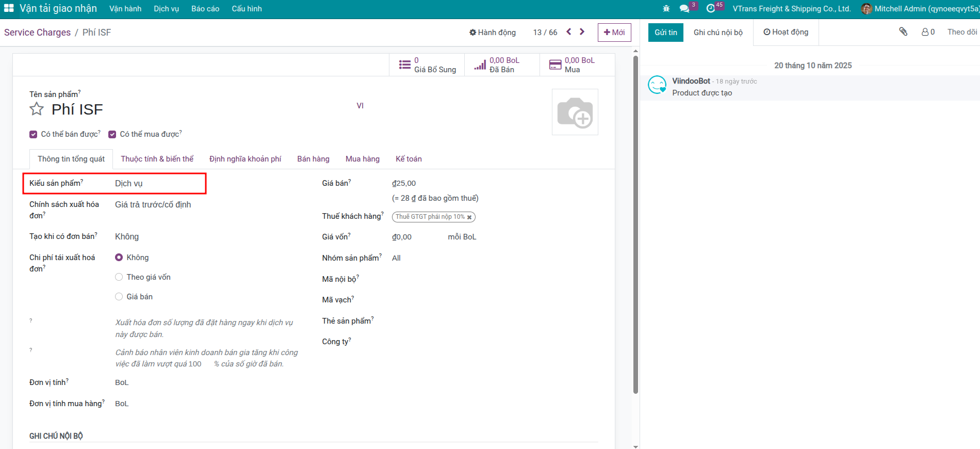The height and width of the screenshot is (449, 980).
Task: Click the product image upload placeholder
Action: coord(575,112)
